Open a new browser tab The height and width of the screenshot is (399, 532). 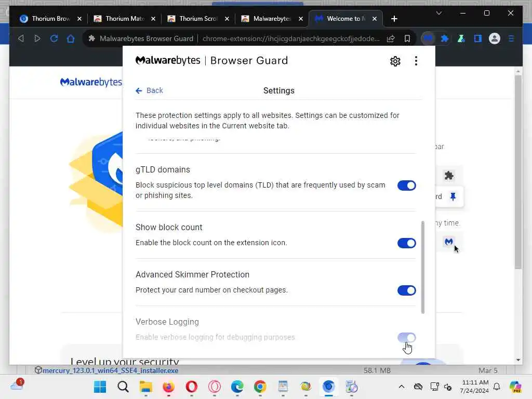[x=394, y=19]
